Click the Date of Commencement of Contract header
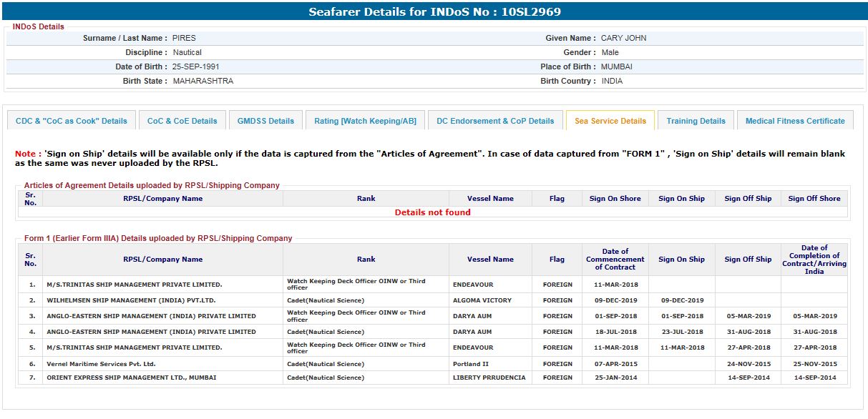 (x=615, y=260)
